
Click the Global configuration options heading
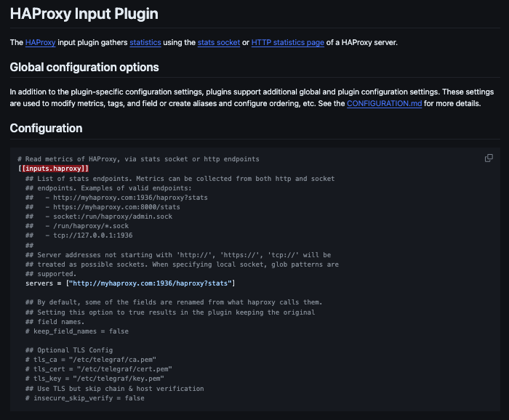pyautogui.click(x=84, y=67)
